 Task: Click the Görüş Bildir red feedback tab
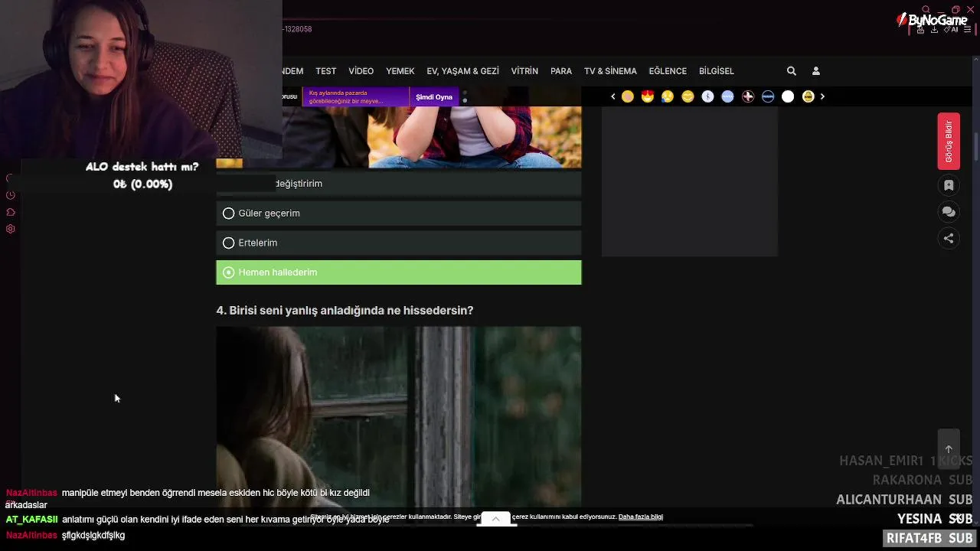[x=949, y=142]
